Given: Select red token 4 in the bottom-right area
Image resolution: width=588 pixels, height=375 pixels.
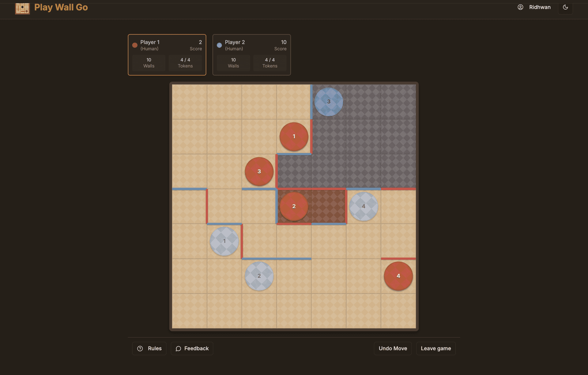Looking at the screenshot, I should [398, 276].
